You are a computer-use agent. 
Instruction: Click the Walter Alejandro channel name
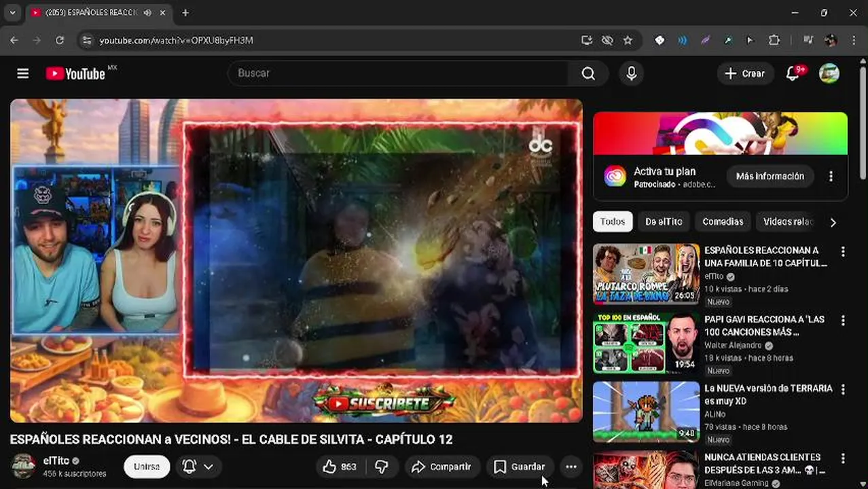(733, 346)
